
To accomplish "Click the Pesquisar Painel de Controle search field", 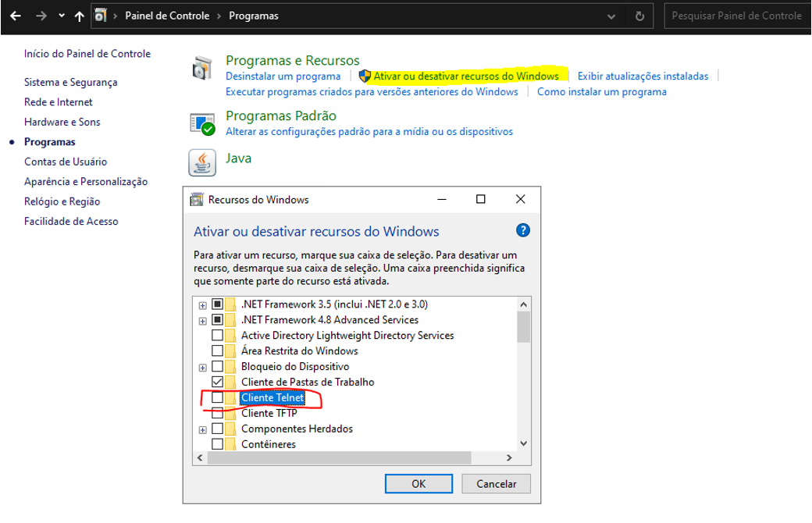I will 738,16.
